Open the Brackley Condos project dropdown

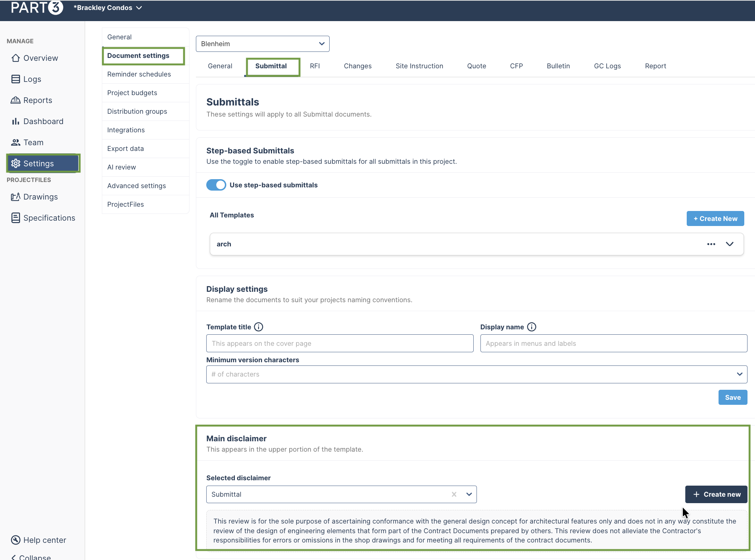[x=108, y=8]
